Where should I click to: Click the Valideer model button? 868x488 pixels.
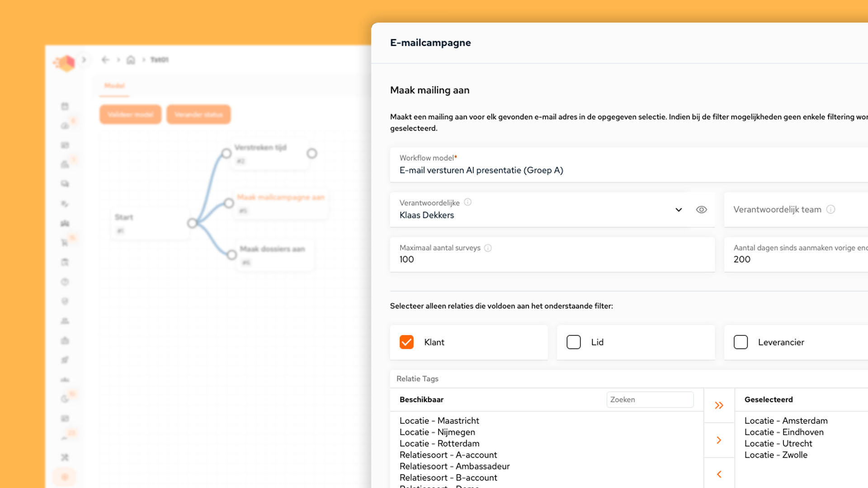point(130,115)
